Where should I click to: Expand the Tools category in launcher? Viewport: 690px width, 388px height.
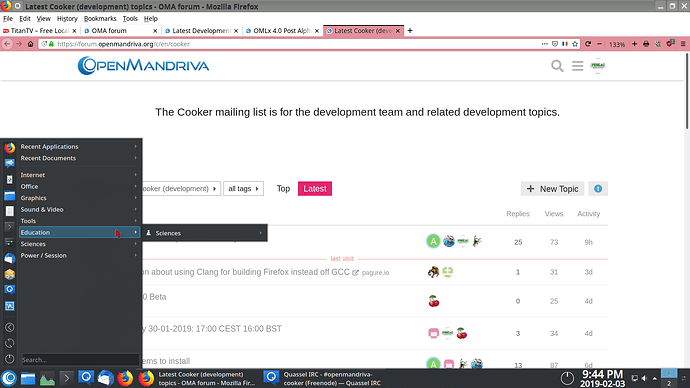click(x=79, y=221)
